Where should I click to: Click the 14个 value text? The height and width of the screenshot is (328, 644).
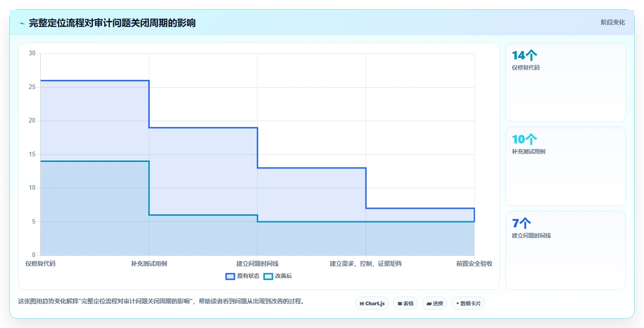click(x=524, y=56)
